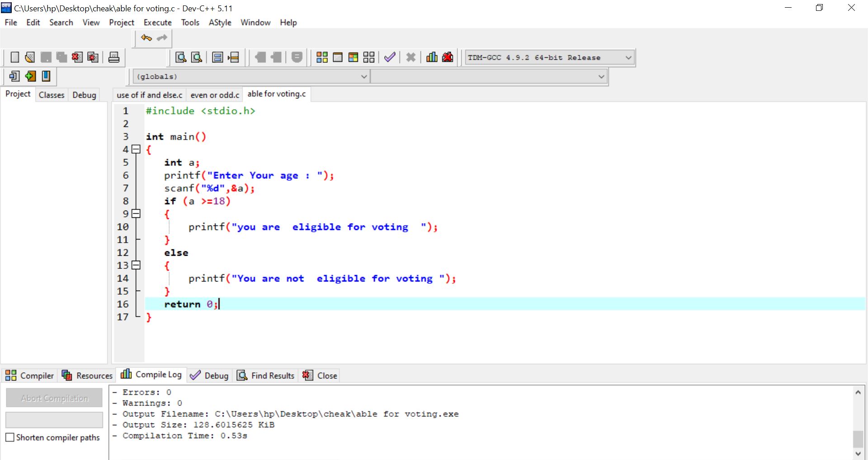Image resolution: width=868 pixels, height=460 pixels.
Task: Open the compiler configuration dropdown
Action: tap(628, 57)
